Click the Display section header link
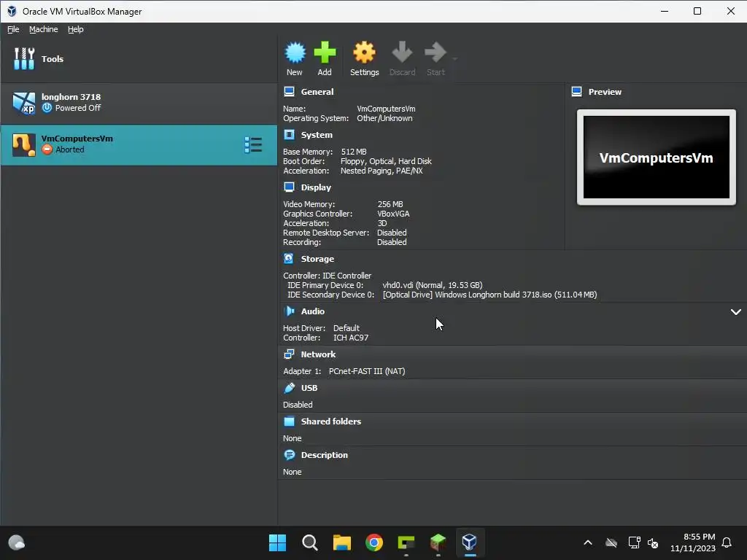The width and height of the screenshot is (747, 560). (x=316, y=187)
